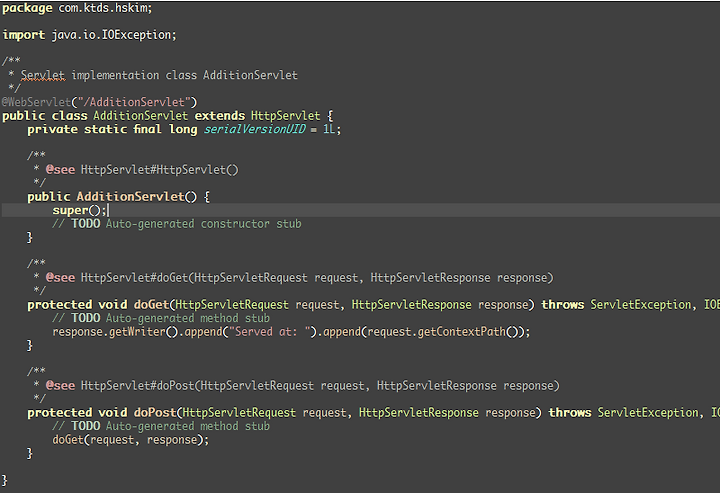The width and height of the screenshot is (720, 493).
Task: Click doGet(request, response); call in doPost
Action: pyautogui.click(x=130, y=440)
